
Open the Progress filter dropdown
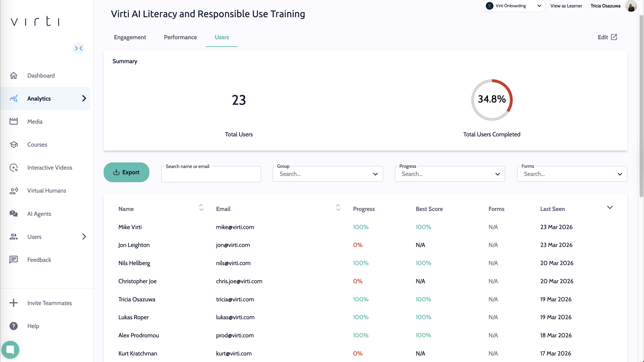(450, 174)
